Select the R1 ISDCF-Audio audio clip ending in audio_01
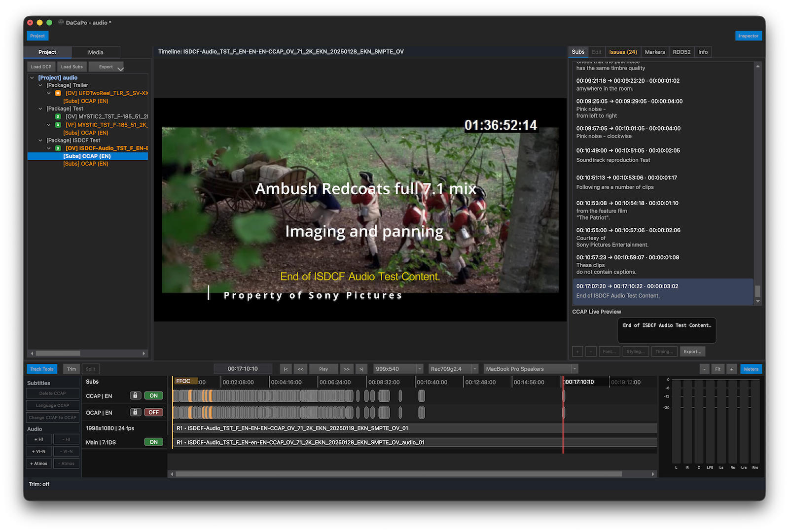The image size is (789, 532). pyautogui.click(x=415, y=442)
